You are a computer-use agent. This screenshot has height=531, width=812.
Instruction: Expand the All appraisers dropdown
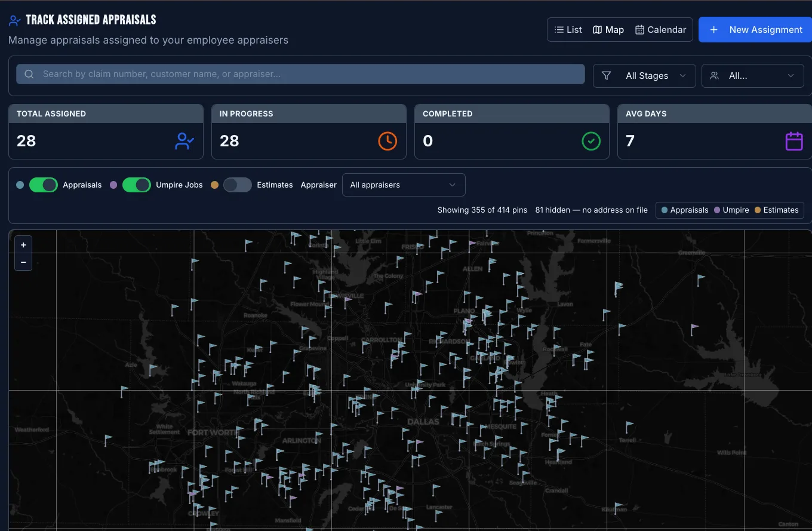404,185
